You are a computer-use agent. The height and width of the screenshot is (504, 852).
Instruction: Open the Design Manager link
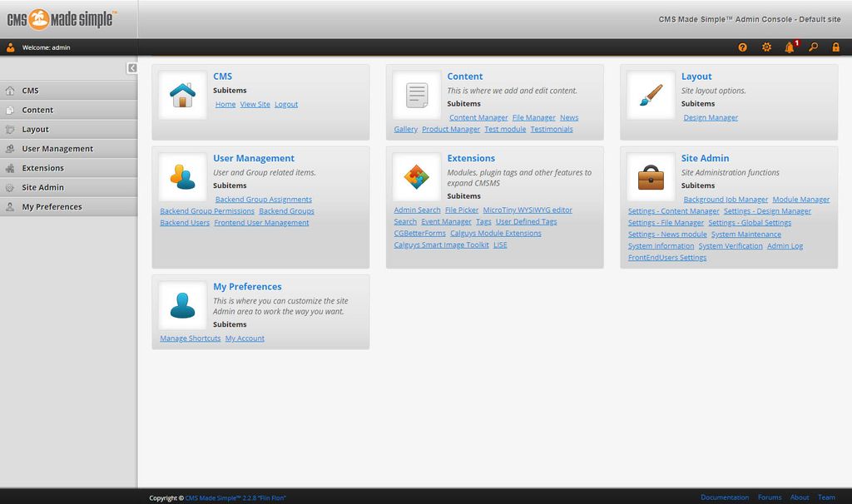(x=711, y=117)
